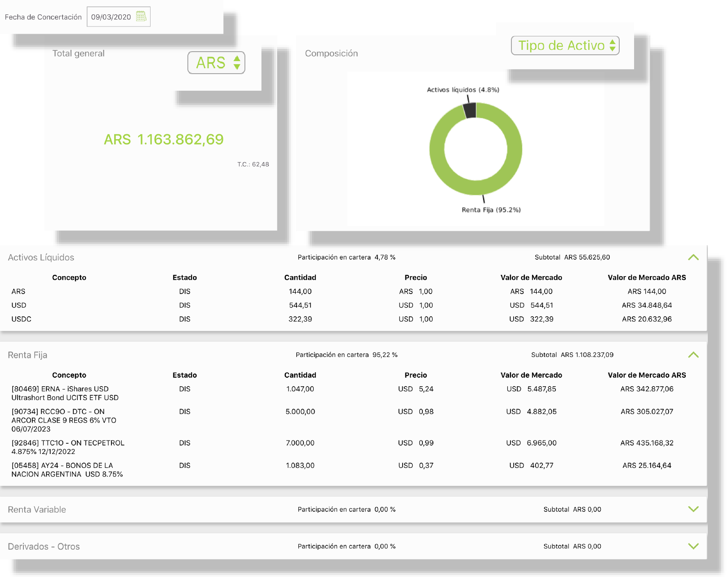Open the Tipo de Activo dropdown
The height and width of the screenshot is (577, 728).
pyautogui.click(x=565, y=45)
